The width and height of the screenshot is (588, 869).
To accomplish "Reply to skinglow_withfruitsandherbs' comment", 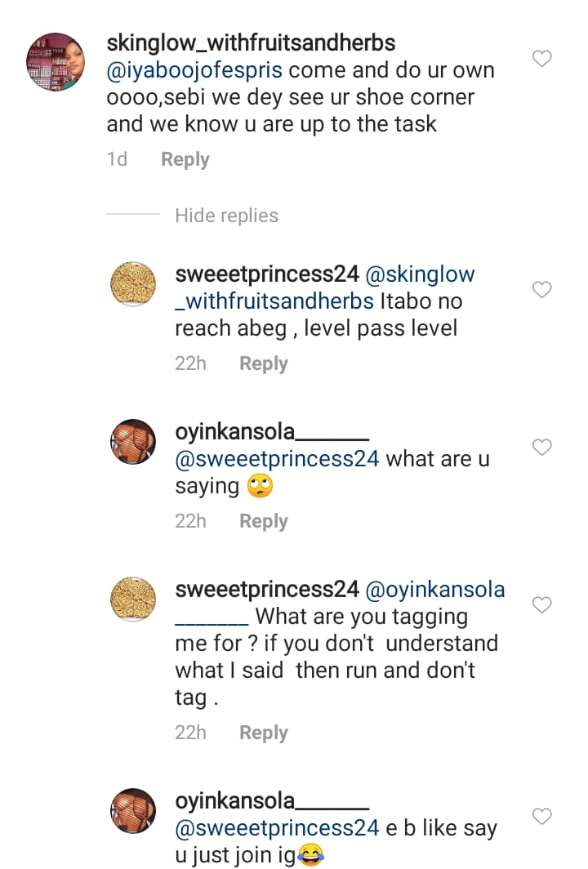I will click(185, 159).
